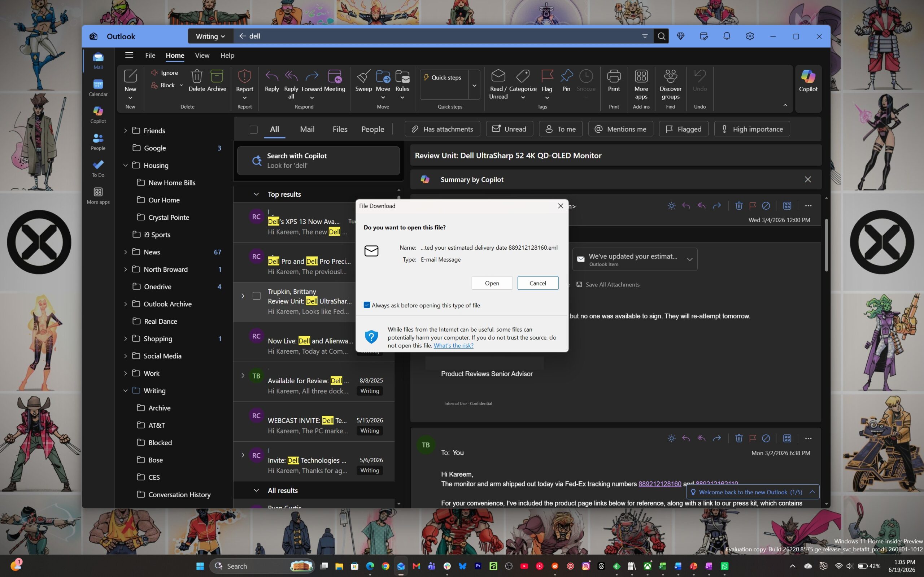Open Outlook settings gear
This screenshot has width=924, height=577.
click(750, 36)
